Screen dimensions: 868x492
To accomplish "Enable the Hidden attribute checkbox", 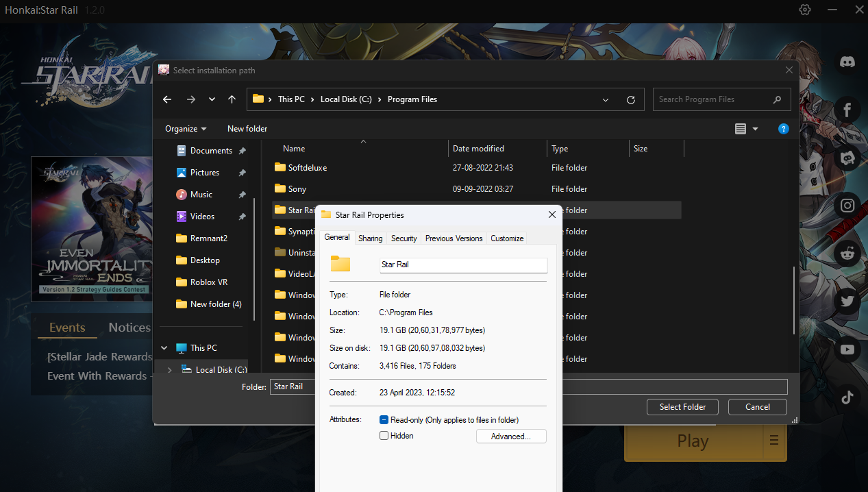I will pyautogui.click(x=384, y=436).
